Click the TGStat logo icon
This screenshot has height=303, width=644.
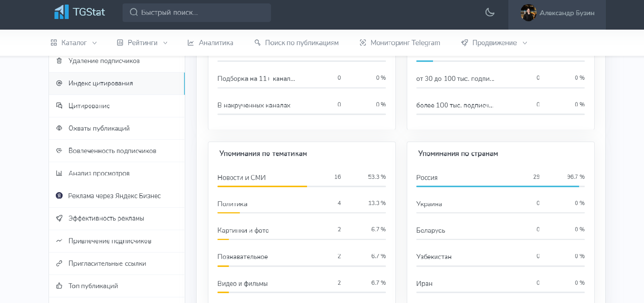tap(61, 12)
